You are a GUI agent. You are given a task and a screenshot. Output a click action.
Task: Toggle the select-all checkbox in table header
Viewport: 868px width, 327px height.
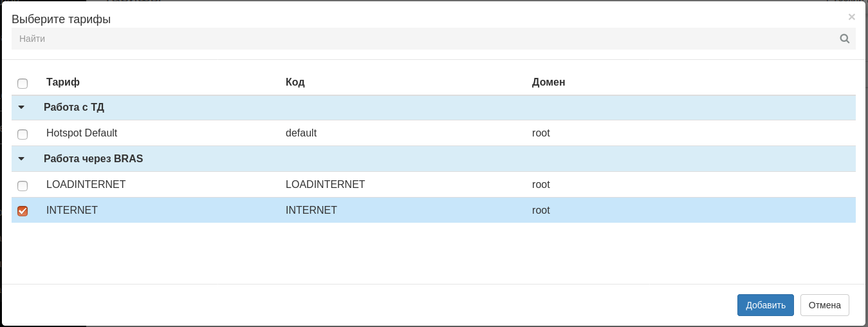pos(23,84)
